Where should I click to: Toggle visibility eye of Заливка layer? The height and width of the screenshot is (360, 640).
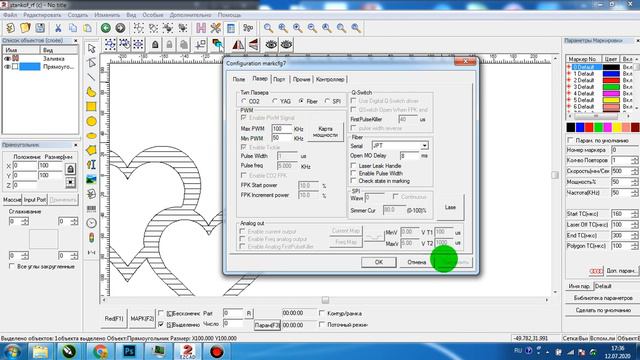7,59
